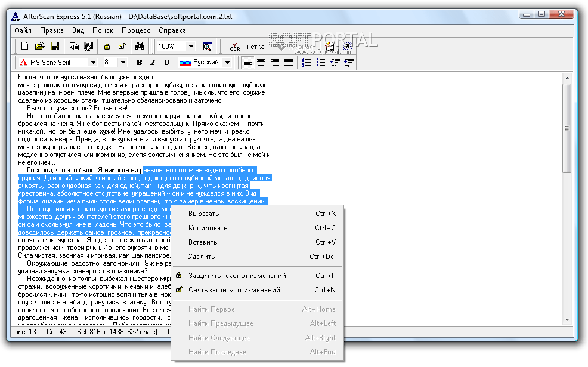
Task: Toggle italic formatting
Action: click(153, 62)
